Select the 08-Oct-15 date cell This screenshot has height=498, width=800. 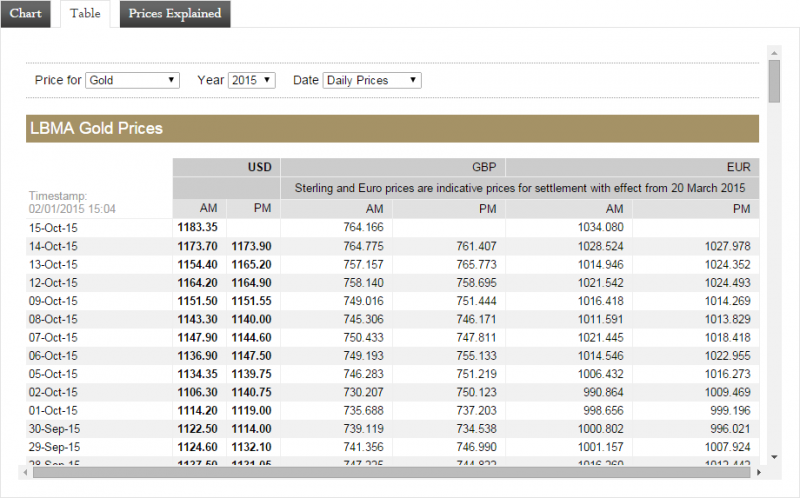(53, 319)
